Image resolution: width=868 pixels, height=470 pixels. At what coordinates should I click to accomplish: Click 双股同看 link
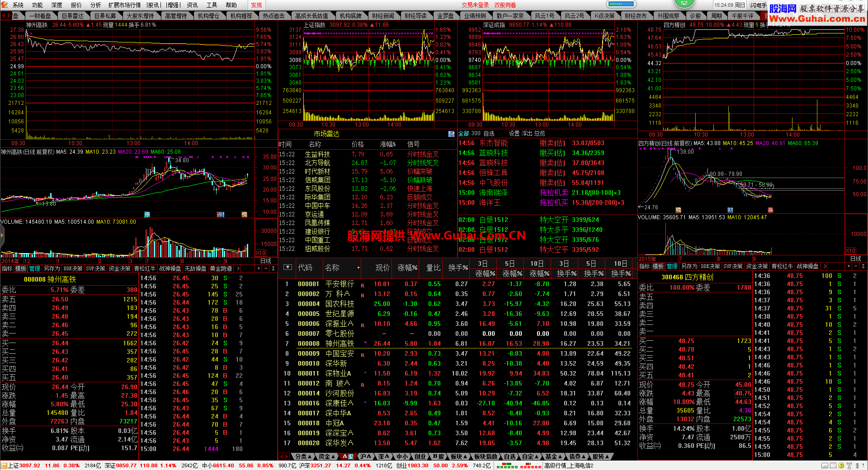pyautogui.click(x=505, y=5)
